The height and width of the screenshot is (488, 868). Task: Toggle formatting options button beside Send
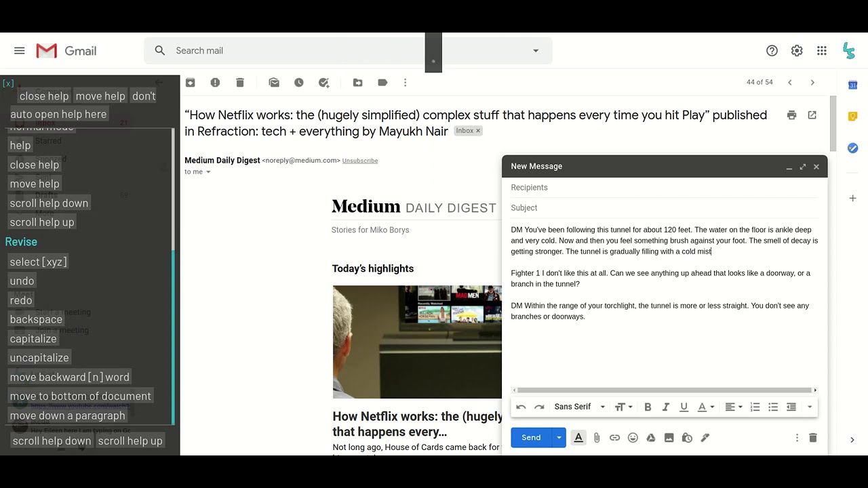pyautogui.click(x=578, y=438)
